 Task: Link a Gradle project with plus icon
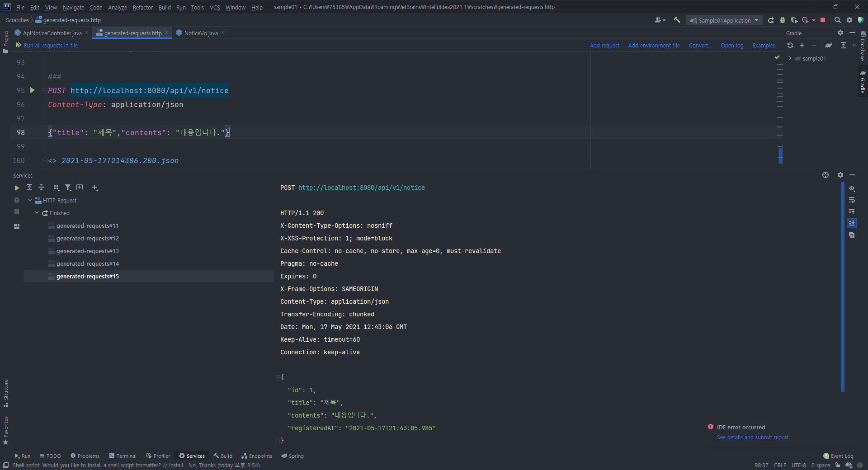(802, 45)
